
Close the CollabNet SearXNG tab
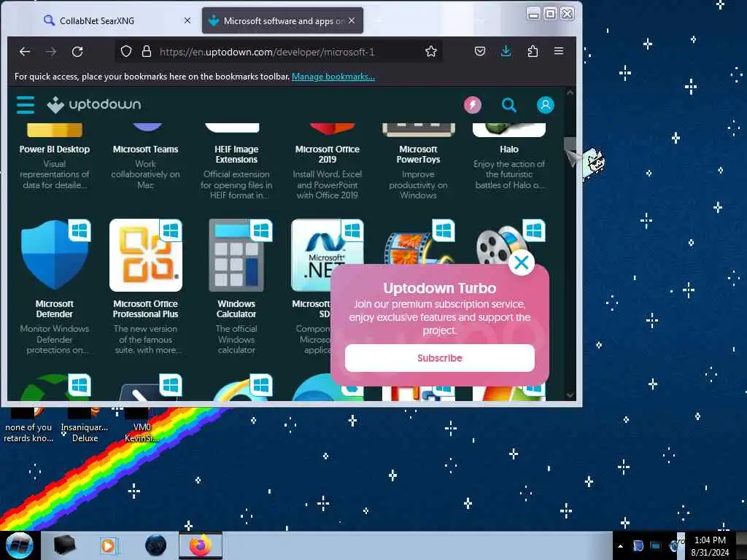coord(187,20)
